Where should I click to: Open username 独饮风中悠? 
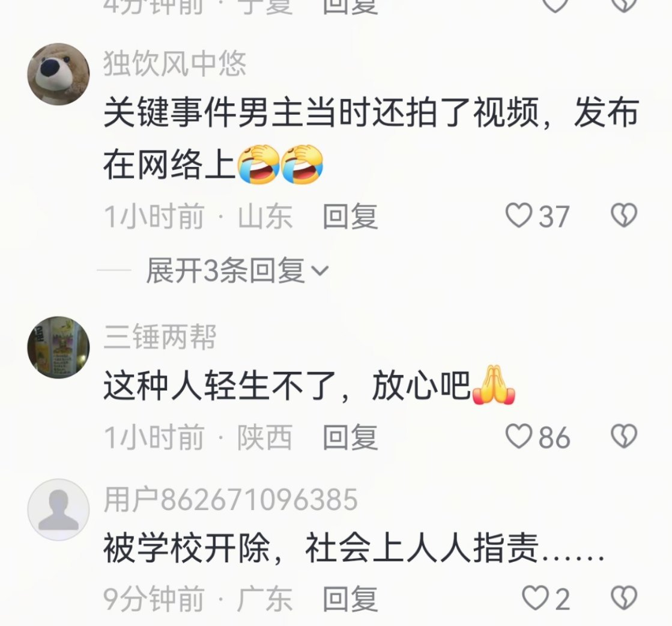click(x=175, y=64)
